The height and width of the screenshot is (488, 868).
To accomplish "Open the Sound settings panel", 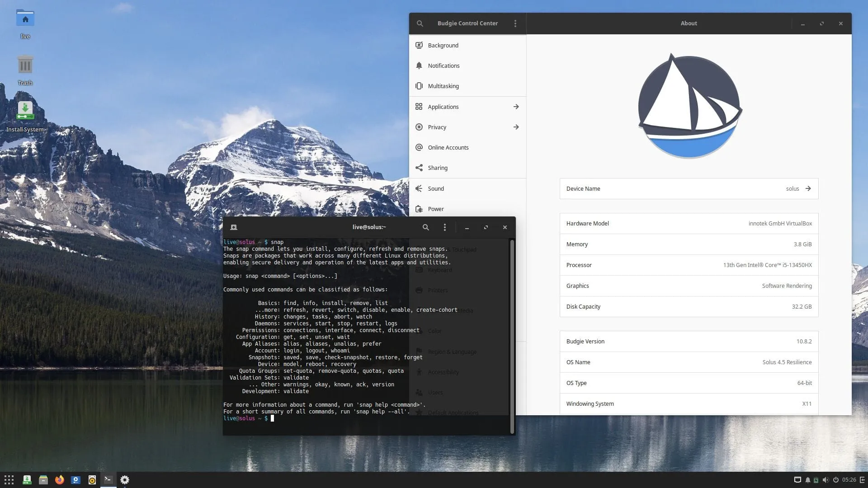I will (x=467, y=188).
